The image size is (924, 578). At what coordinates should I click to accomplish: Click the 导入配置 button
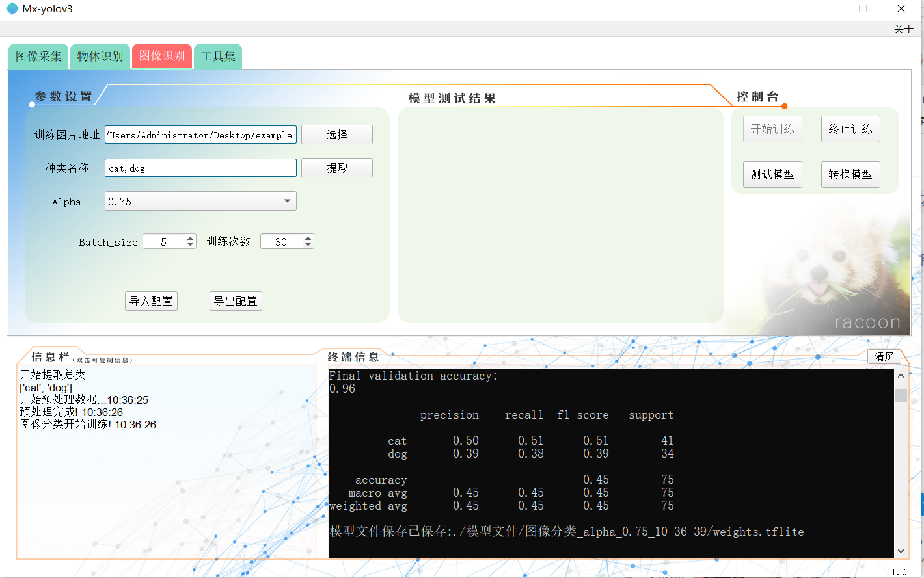point(151,301)
